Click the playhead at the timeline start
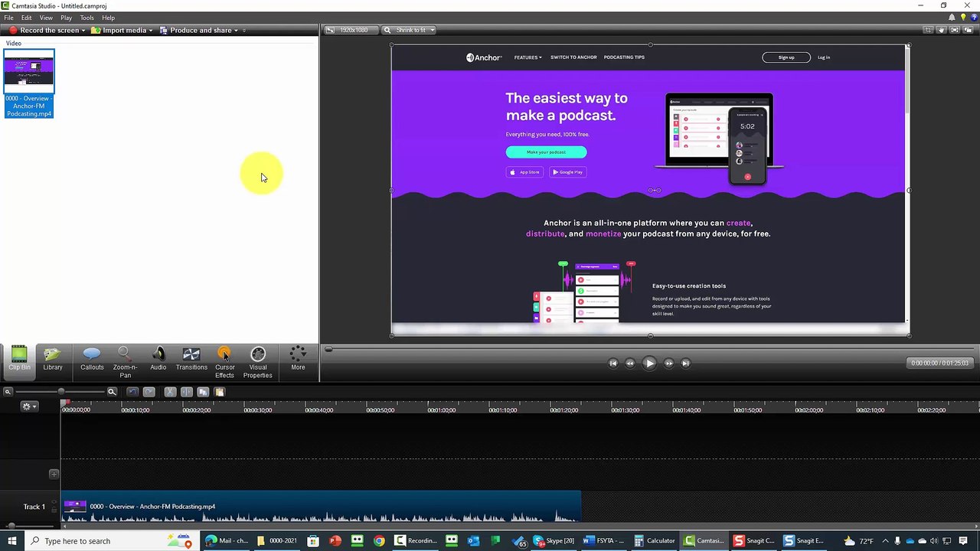Screen dimensions: 980x551 click(66, 403)
